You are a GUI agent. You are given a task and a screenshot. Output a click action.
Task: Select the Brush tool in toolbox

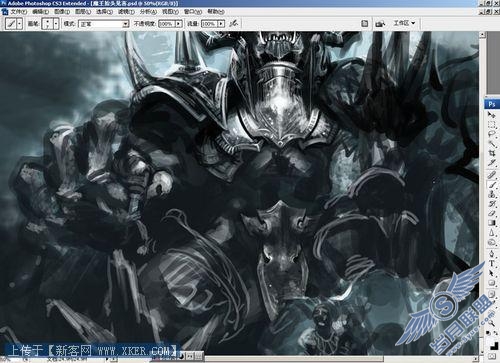(492, 185)
